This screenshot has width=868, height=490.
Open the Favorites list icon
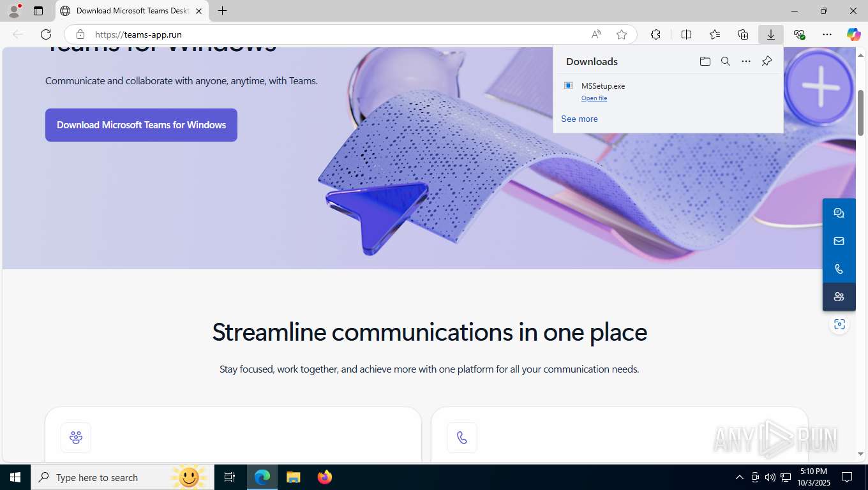pyautogui.click(x=715, y=34)
